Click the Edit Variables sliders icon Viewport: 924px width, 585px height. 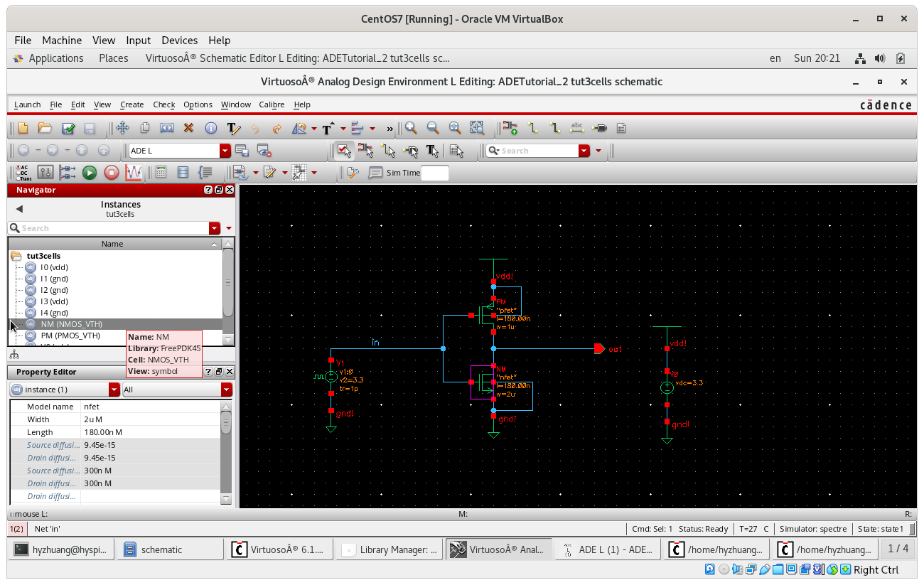click(x=45, y=172)
